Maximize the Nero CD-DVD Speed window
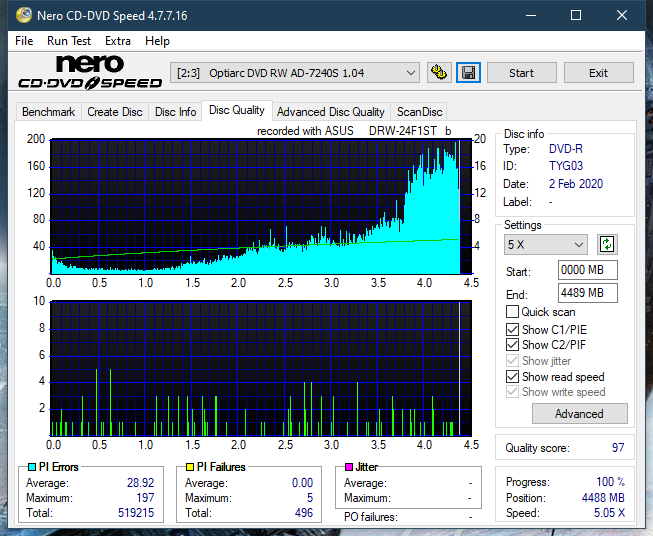The image size is (653, 536). [576, 15]
